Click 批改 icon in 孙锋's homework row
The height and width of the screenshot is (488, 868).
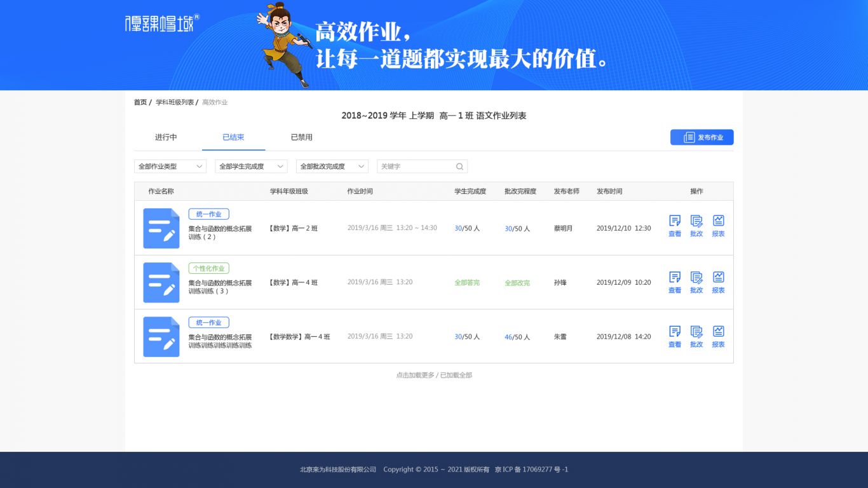696,277
